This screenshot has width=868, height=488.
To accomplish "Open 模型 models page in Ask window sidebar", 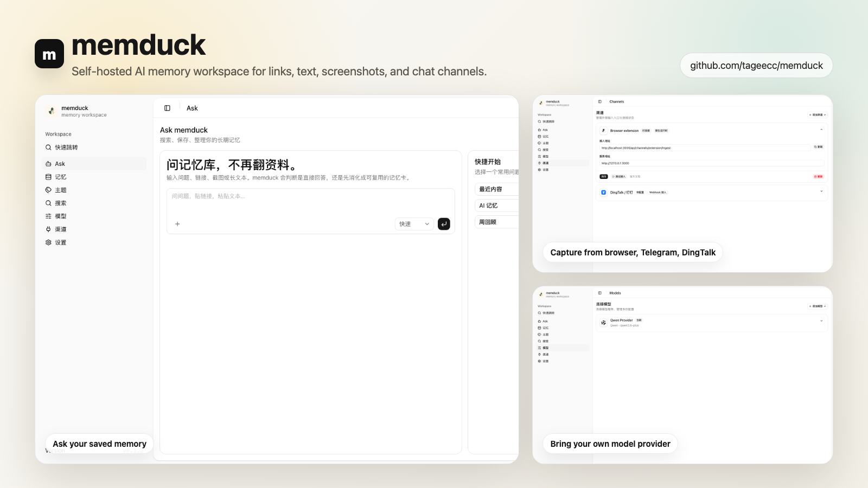I will pos(94,216).
